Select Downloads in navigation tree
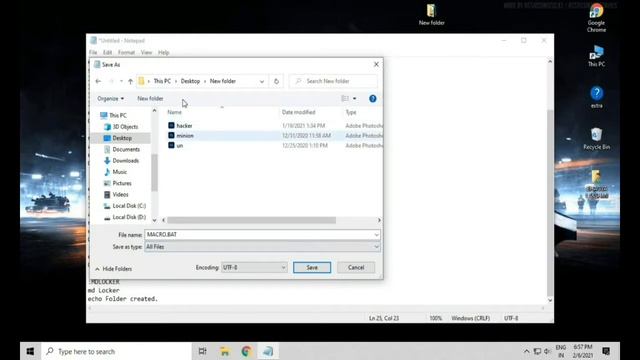Viewport: 640px width, 360px height. pos(121,161)
